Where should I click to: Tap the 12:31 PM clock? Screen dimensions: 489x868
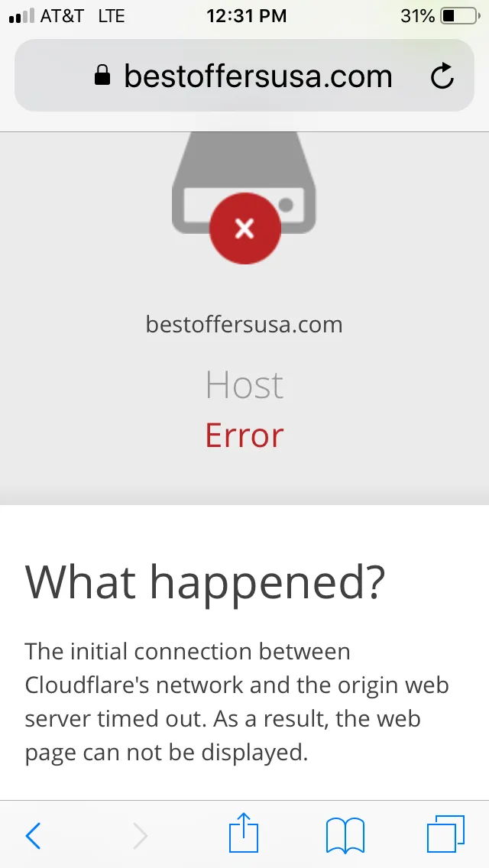tap(247, 16)
